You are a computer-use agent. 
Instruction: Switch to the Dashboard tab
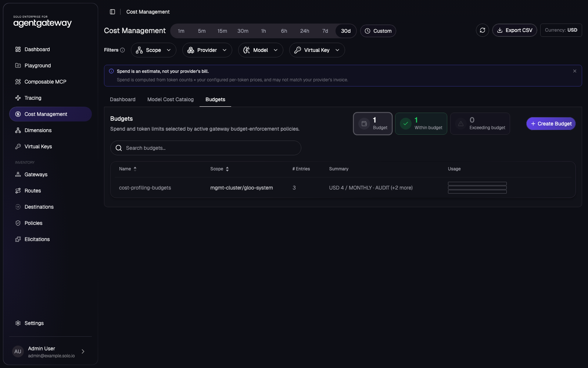pos(123,99)
